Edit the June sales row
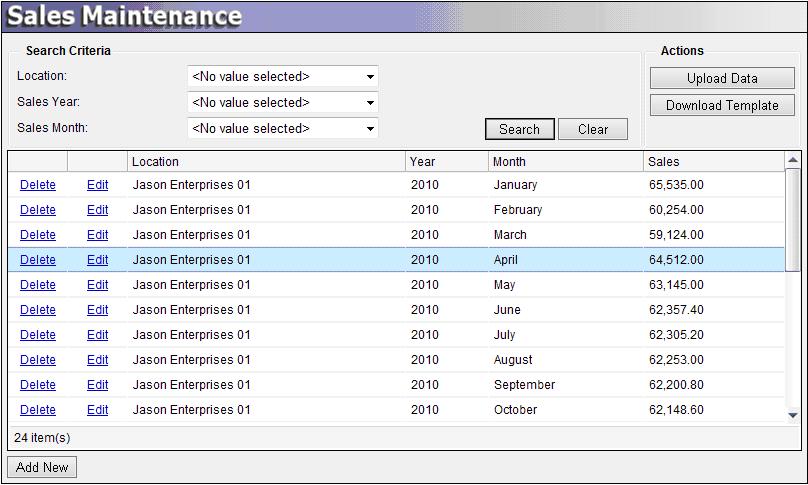808x485 pixels. pyautogui.click(x=97, y=310)
